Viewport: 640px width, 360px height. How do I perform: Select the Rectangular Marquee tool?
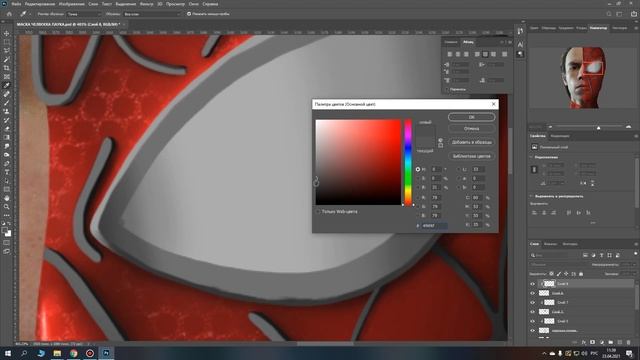[x=7, y=42]
